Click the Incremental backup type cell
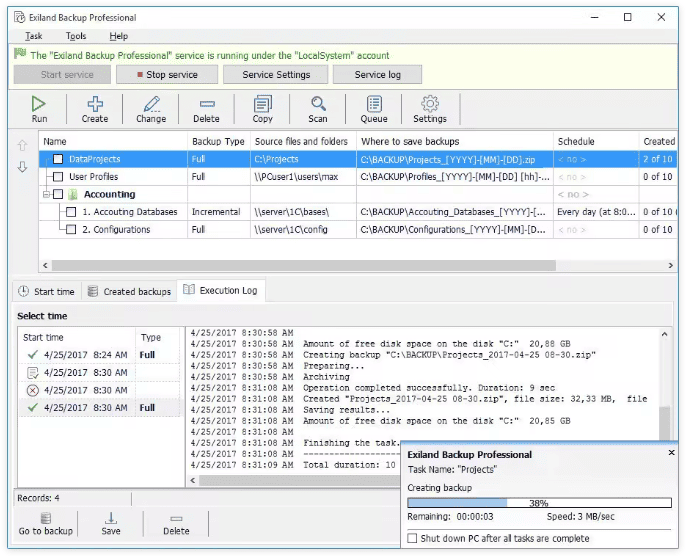This screenshot has width=686, height=556. click(x=219, y=212)
